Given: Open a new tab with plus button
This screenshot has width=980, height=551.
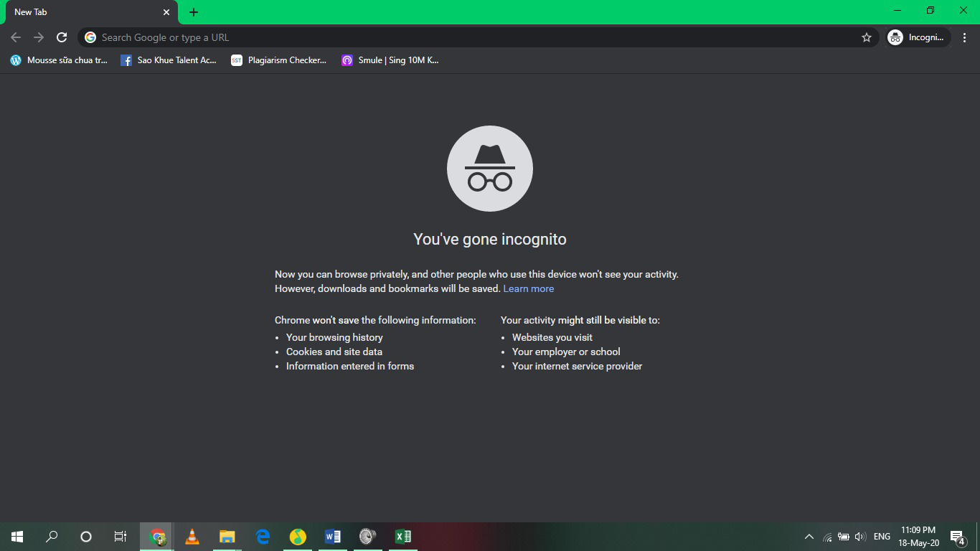Looking at the screenshot, I should point(193,12).
